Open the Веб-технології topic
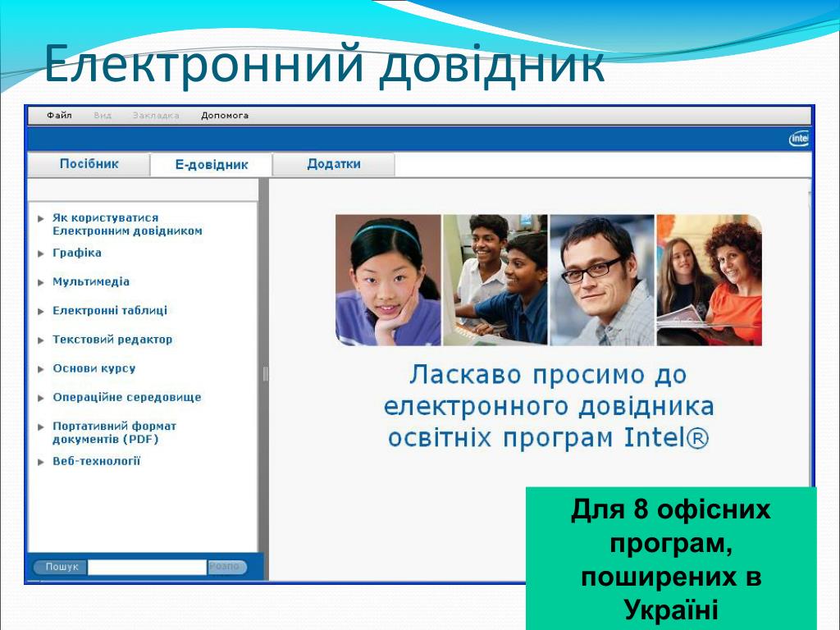The height and width of the screenshot is (630, 840). pyautogui.click(x=97, y=461)
